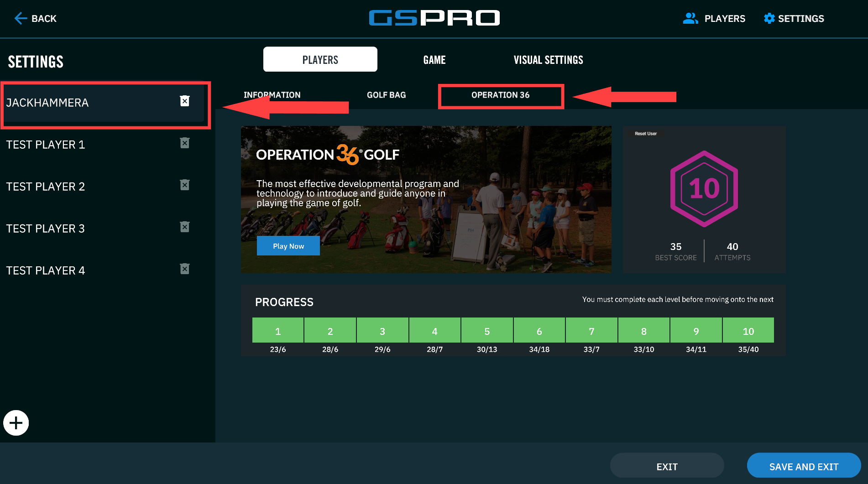This screenshot has width=868, height=484.
Task: Select the GOLF BAG sub-tab
Action: pyautogui.click(x=386, y=95)
